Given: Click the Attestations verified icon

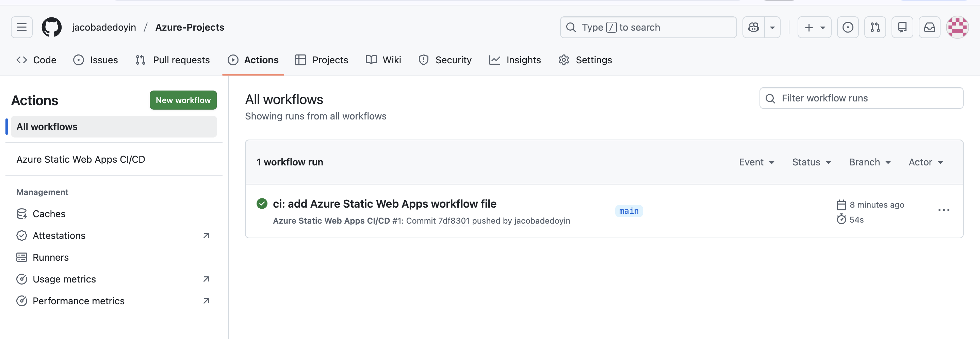Looking at the screenshot, I should click(22, 236).
